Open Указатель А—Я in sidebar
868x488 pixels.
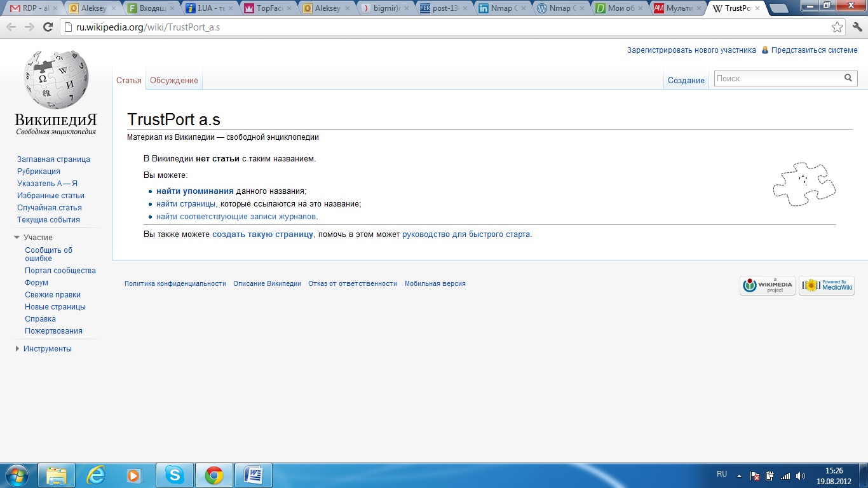[47, 184]
